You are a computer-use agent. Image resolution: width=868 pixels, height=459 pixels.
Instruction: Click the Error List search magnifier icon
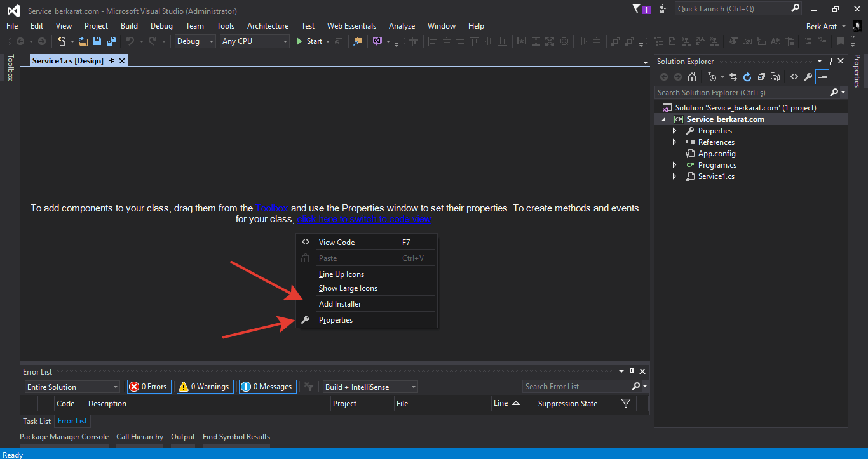pos(635,387)
